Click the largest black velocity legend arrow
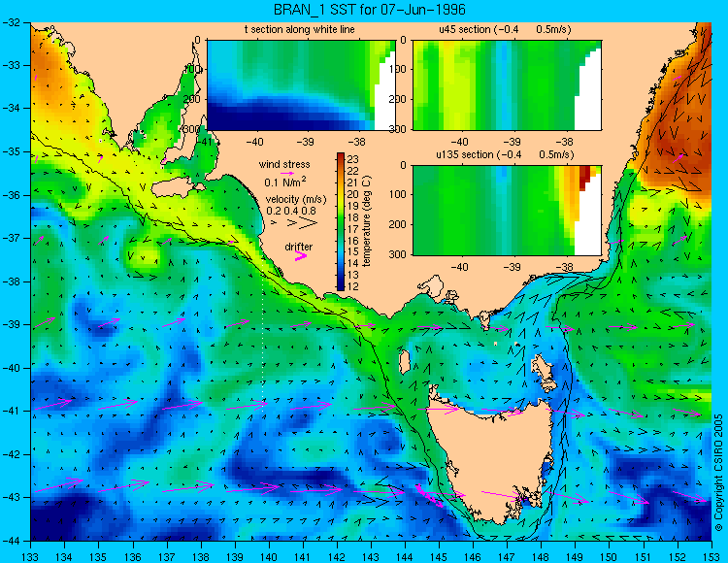The width and height of the screenshot is (728, 563). click(x=308, y=223)
